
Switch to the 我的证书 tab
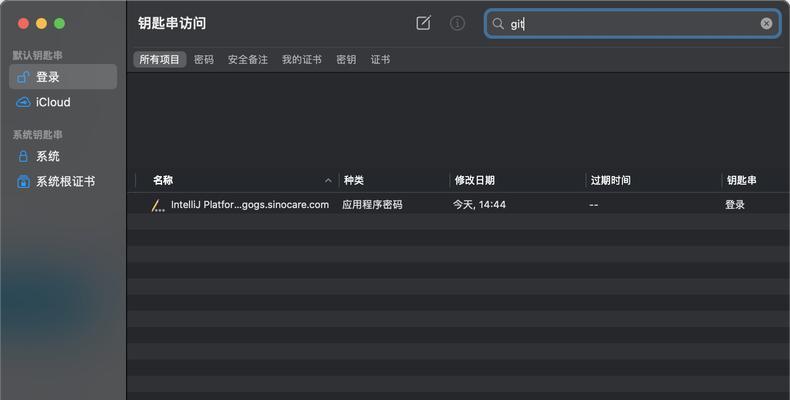click(302, 59)
